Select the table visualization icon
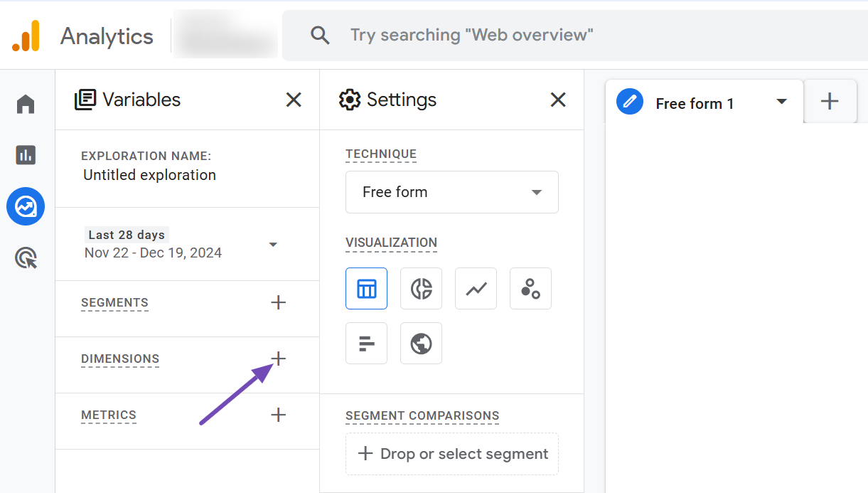This screenshot has width=868, height=493. tap(366, 288)
